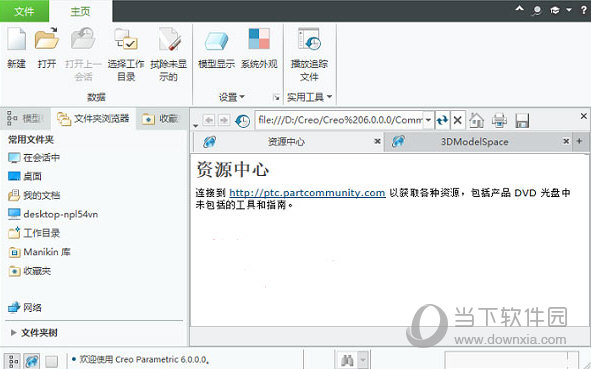Open help question mark icon
Screen dimensions: 591x369
(x=584, y=10)
